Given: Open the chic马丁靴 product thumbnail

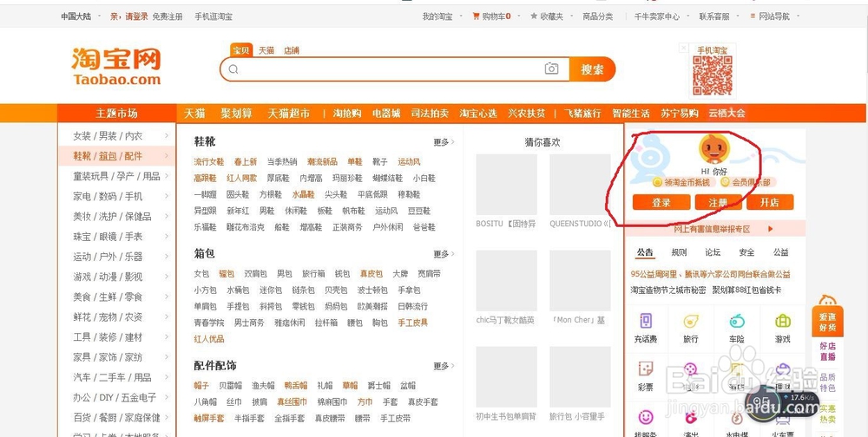Looking at the screenshot, I should click(506, 280).
